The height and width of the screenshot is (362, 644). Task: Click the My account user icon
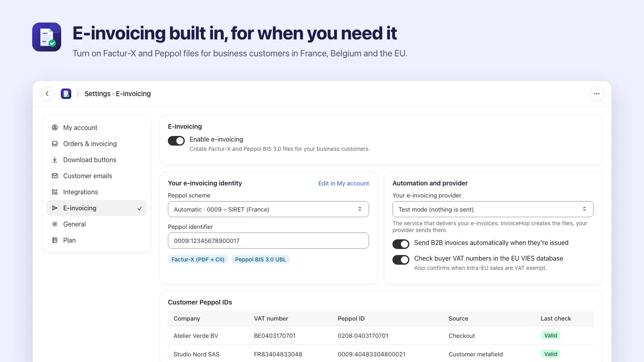(x=55, y=128)
